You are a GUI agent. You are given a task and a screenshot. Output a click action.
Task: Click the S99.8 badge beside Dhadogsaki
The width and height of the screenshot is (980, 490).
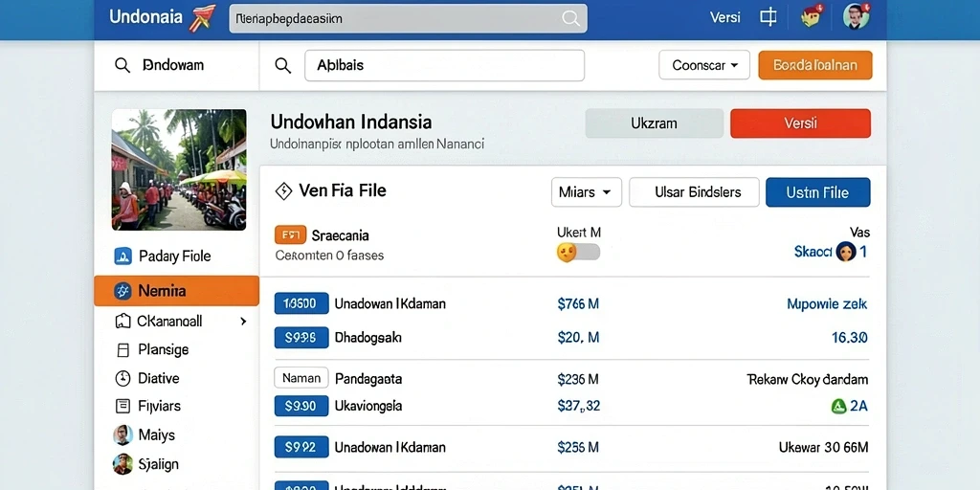tap(301, 338)
